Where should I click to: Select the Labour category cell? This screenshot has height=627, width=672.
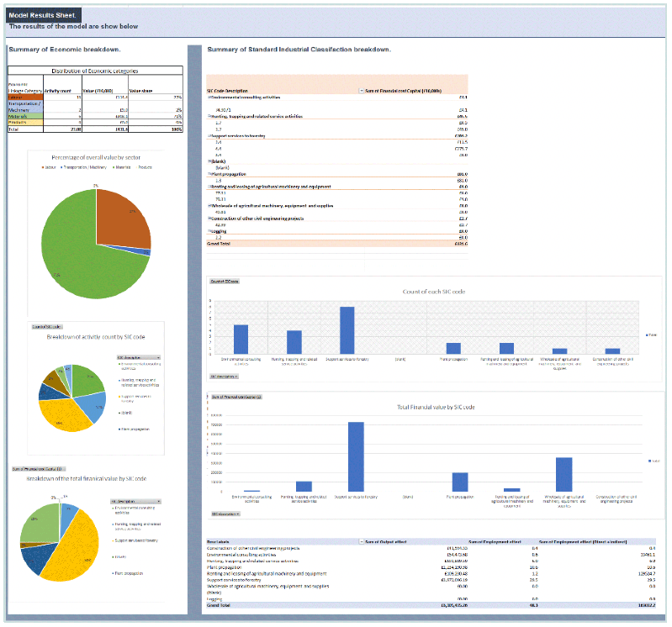point(25,97)
